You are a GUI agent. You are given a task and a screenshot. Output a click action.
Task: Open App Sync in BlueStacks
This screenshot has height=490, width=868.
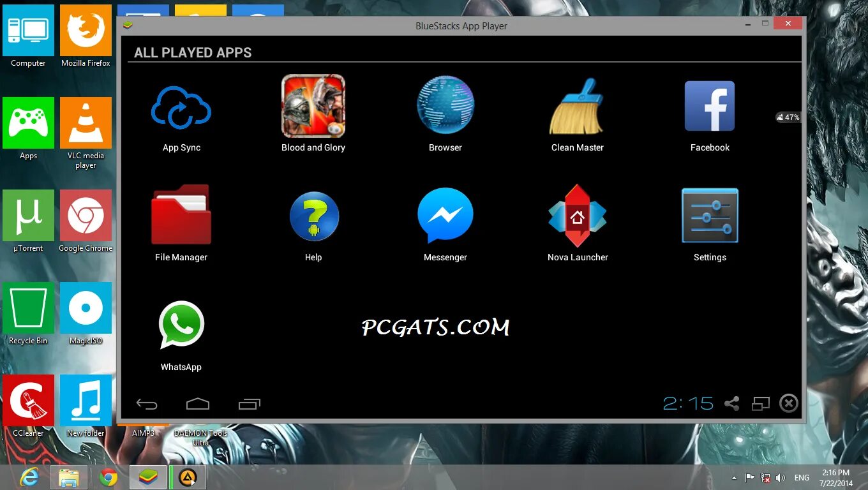coord(181,108)
